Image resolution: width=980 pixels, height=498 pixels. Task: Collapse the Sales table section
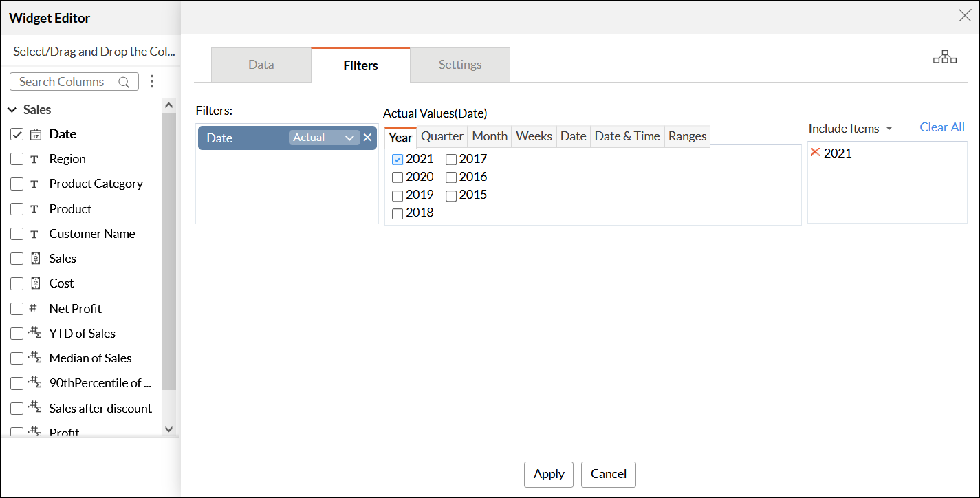(12, 110)
